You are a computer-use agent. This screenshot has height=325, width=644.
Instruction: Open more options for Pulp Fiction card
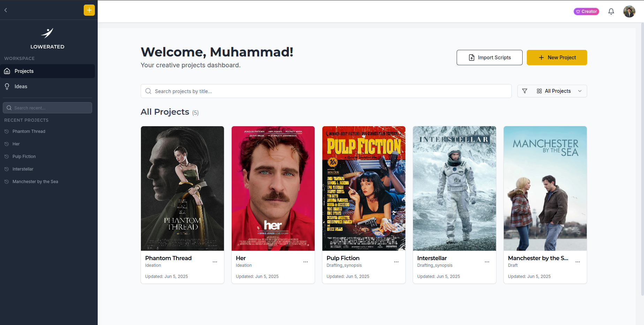pos(396,262)
